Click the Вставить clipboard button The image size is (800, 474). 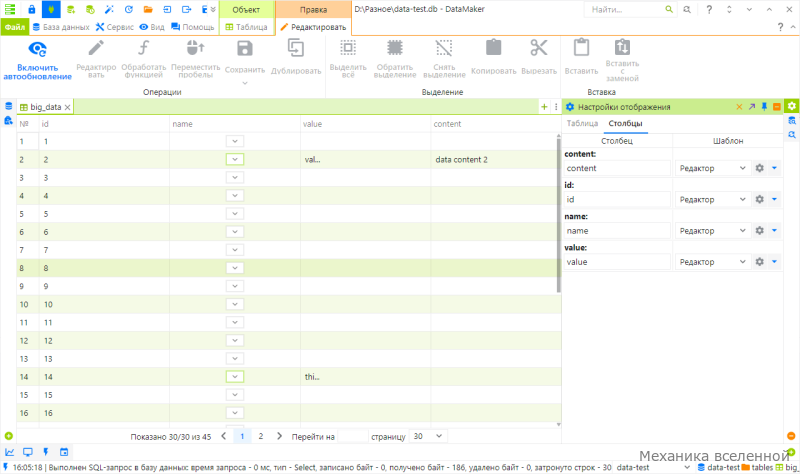point(581,57)
